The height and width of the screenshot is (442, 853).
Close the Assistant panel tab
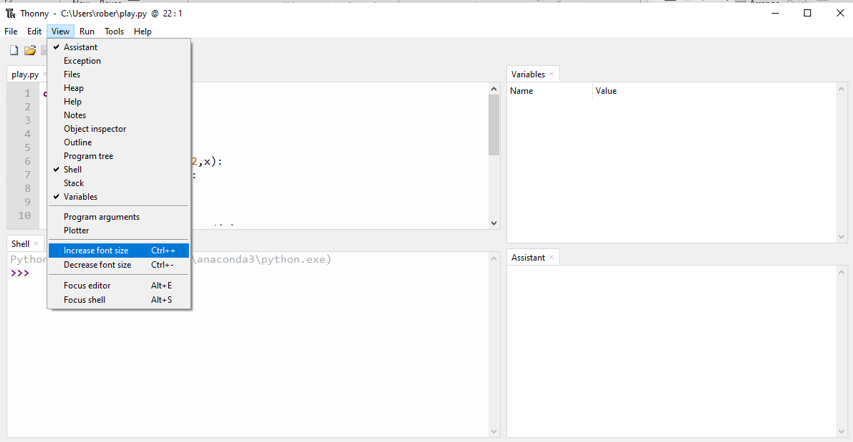click(x=551, y=258)
